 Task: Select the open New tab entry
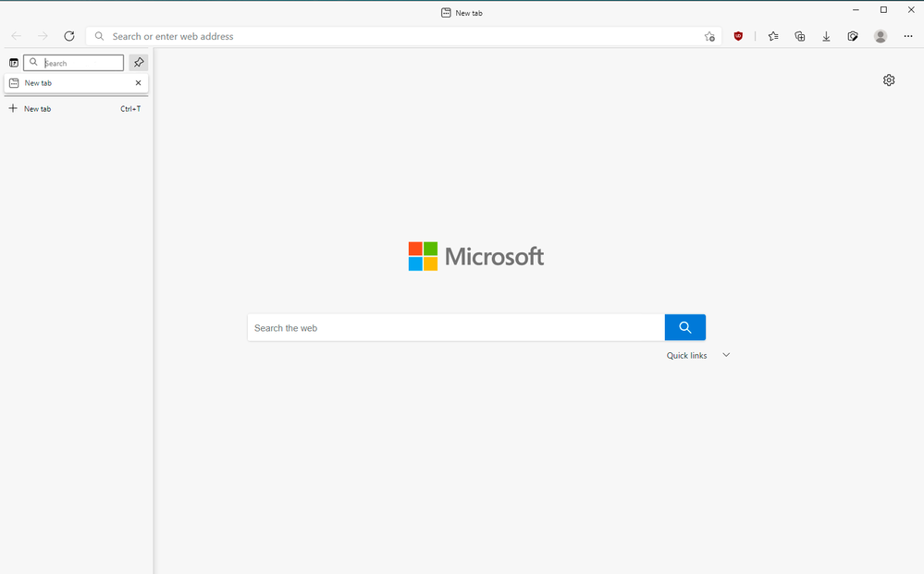click(x=76, y=83)
